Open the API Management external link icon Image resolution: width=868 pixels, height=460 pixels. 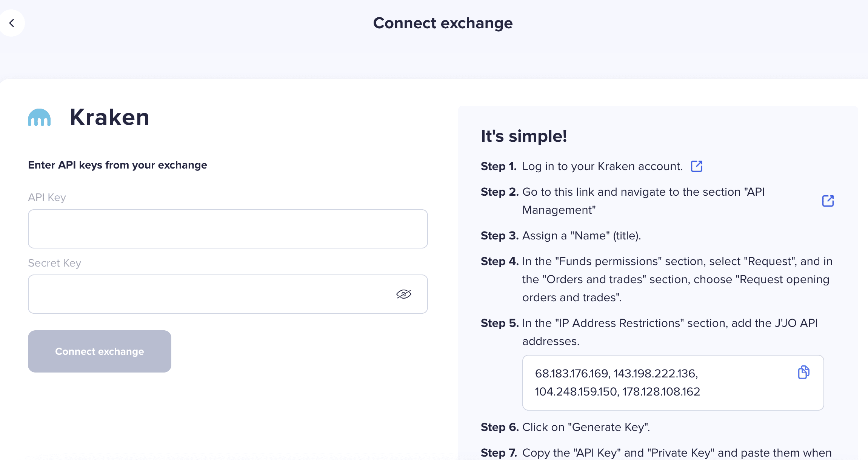(x=828, y=201)
